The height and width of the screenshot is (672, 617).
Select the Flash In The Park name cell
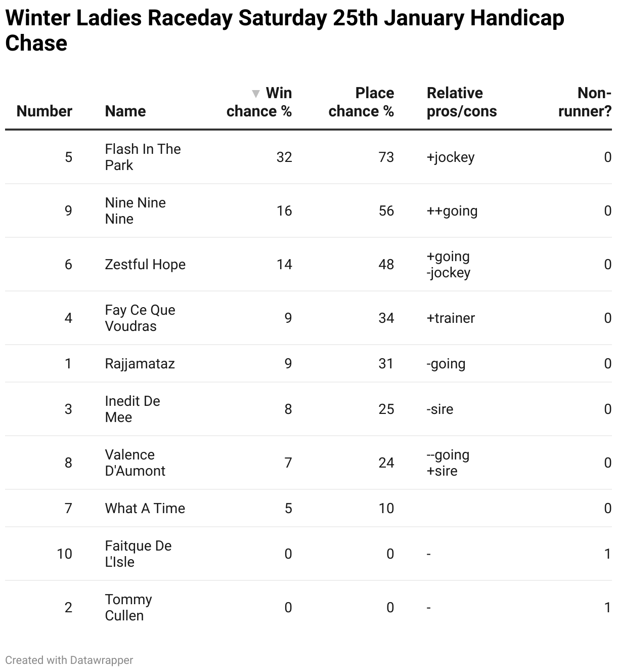click(x=143, y=157)
